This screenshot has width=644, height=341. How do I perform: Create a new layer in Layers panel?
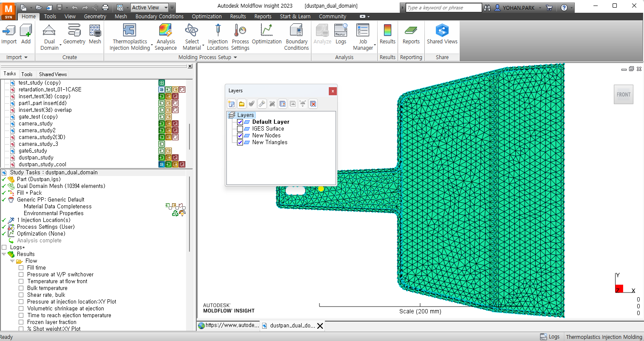232,104
